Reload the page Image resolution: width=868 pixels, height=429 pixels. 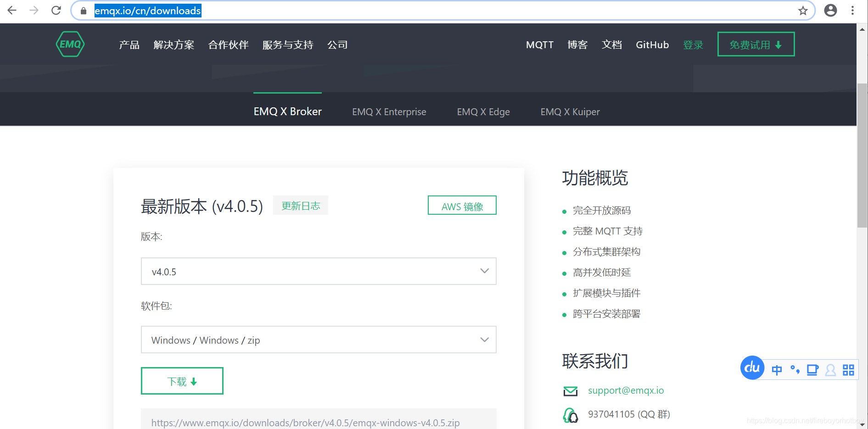(56, 10)
